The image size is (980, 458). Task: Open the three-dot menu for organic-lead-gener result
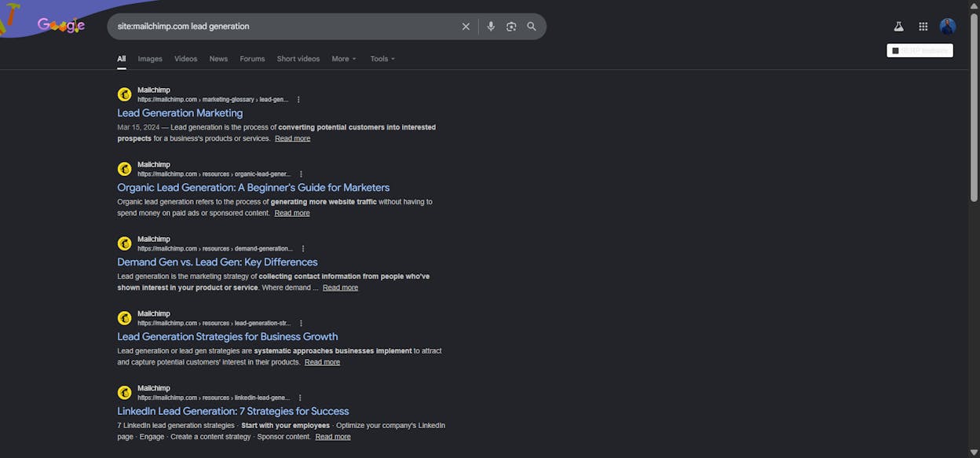point(301,174)
